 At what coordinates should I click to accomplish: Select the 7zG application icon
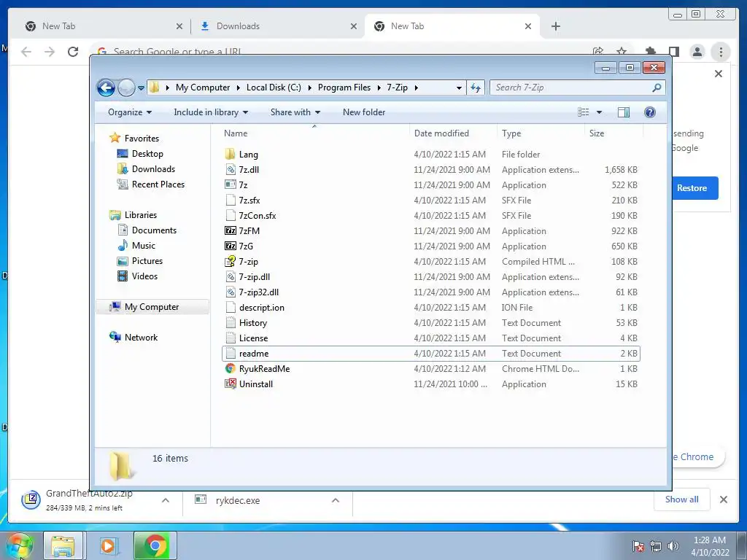pyautogui.click(x=230, y=246)
